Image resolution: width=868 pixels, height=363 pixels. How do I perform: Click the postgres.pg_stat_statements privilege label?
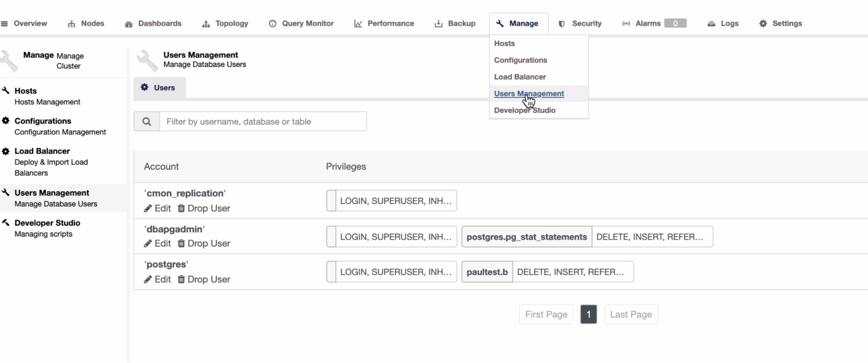(527, 236)
